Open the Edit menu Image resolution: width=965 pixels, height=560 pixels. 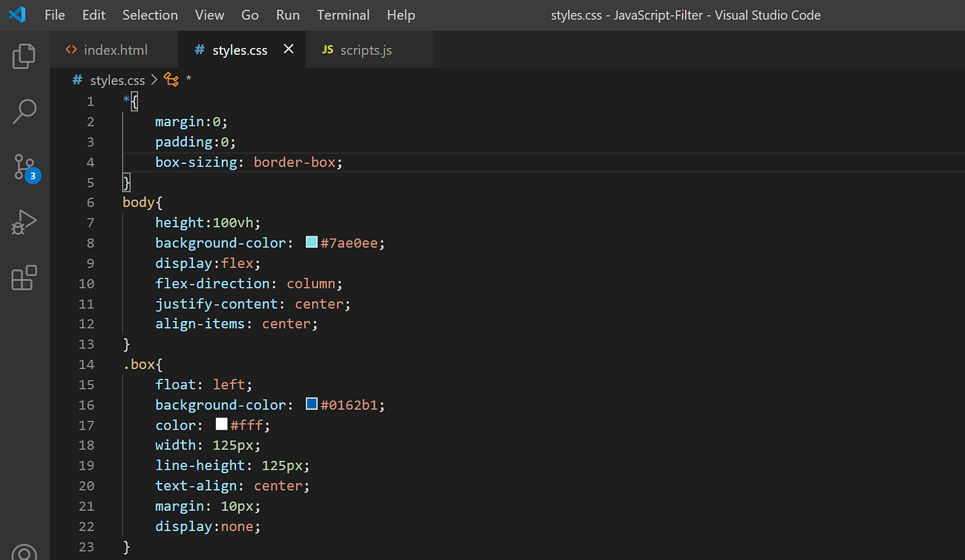tap(94, 15)
